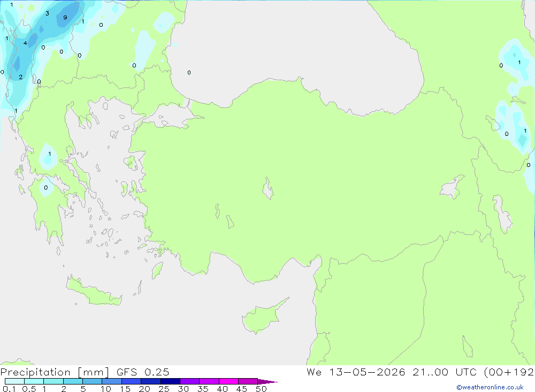Click the 'GFS 0.25' model label
The image size is (535, 392).
[143, 372]
